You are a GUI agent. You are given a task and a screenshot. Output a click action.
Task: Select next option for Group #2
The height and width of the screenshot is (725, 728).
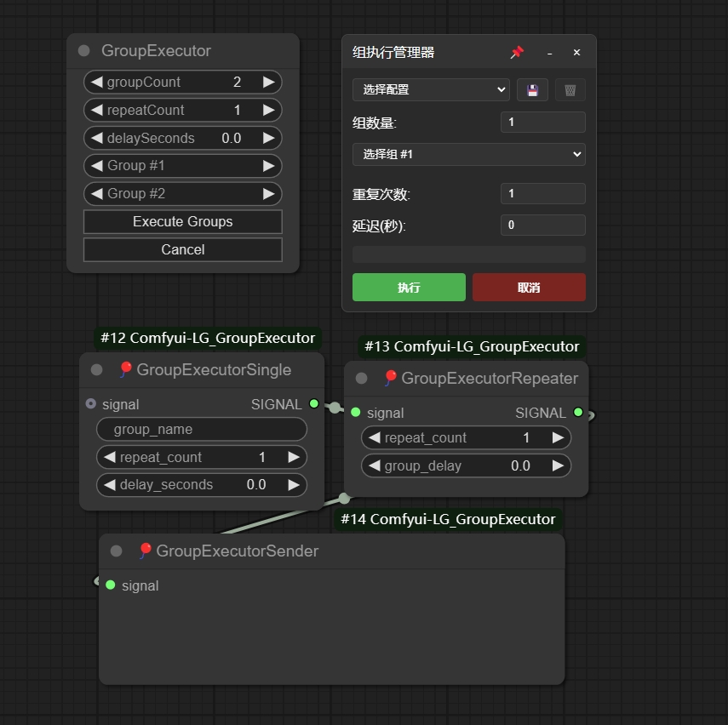(x=269, y=193)
